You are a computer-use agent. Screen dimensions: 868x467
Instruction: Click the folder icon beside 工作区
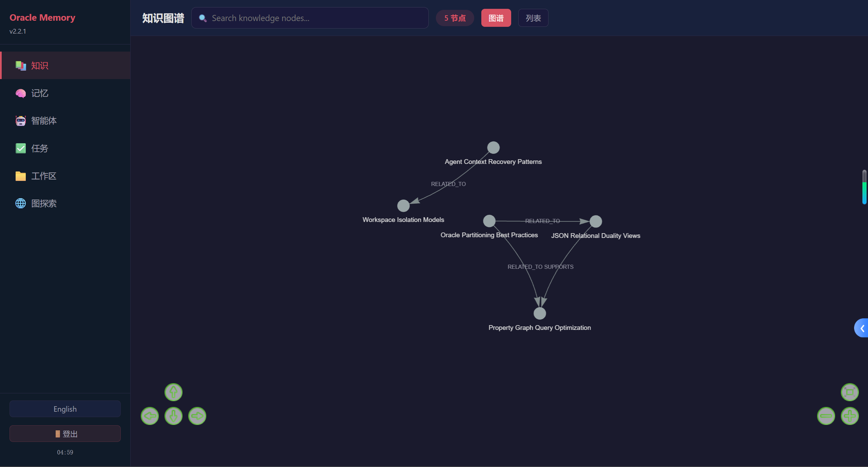point(21,176)
